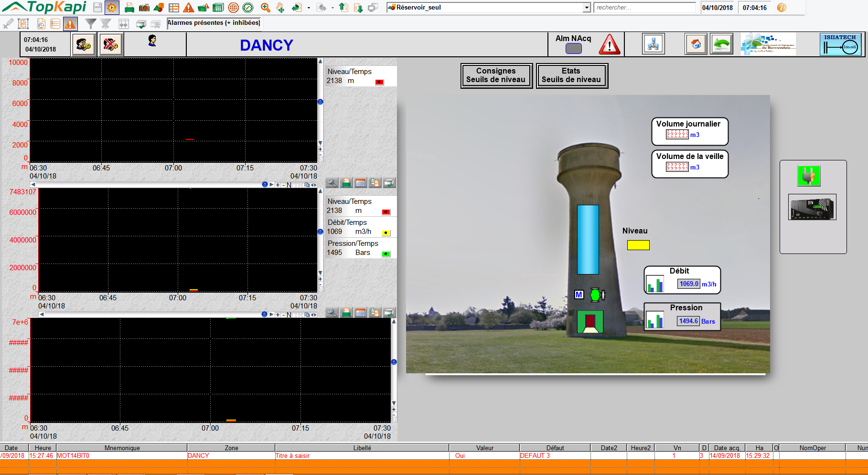Click the red alarm warning triangle
The width and height of the screenshot is (868, 475).
pyautogui.click(x=610, y=45)
